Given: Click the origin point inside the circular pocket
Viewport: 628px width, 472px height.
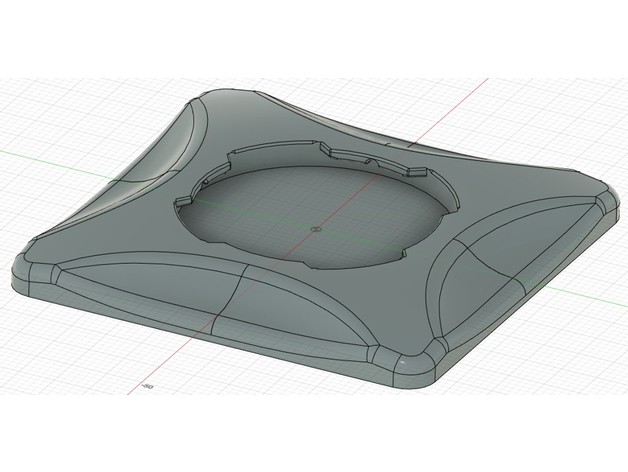Looking at the screenshot, I should tap(315, 229).
